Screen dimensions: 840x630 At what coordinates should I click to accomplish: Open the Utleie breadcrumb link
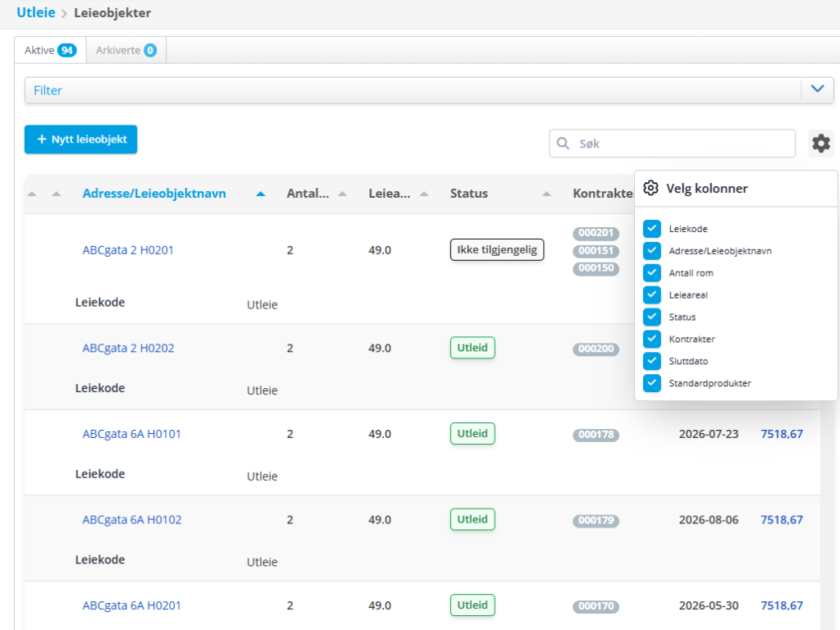(36, 12)
